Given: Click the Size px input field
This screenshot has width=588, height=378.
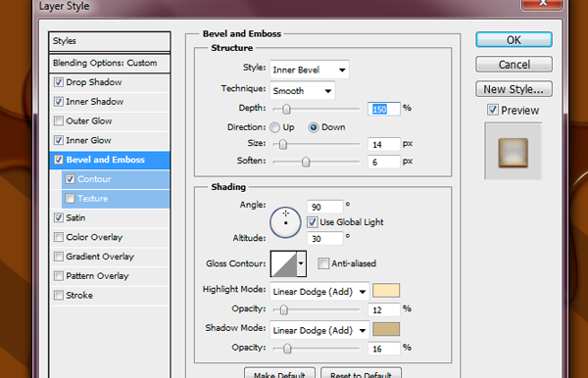Looking at the screenshot, I should point(384,144).
